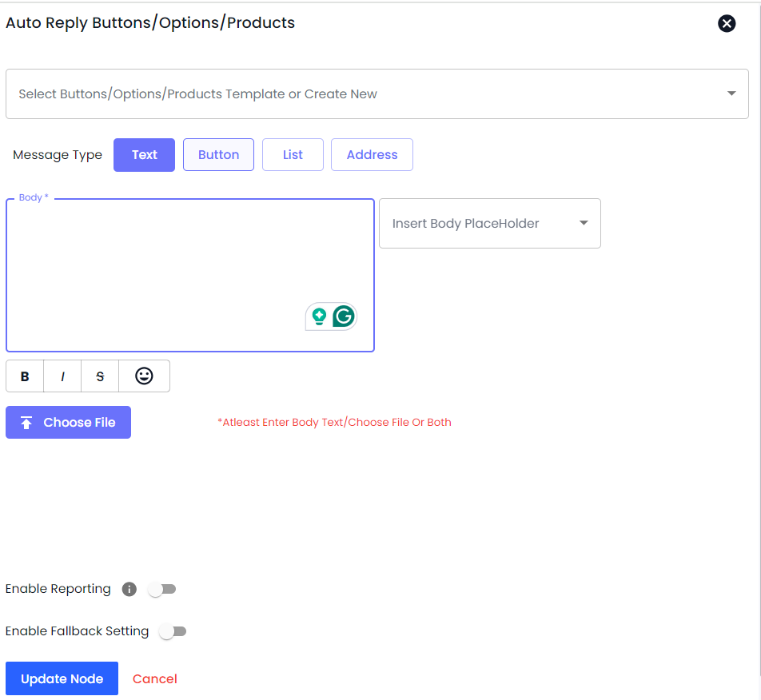Open the emoji picker

(144, 376)
